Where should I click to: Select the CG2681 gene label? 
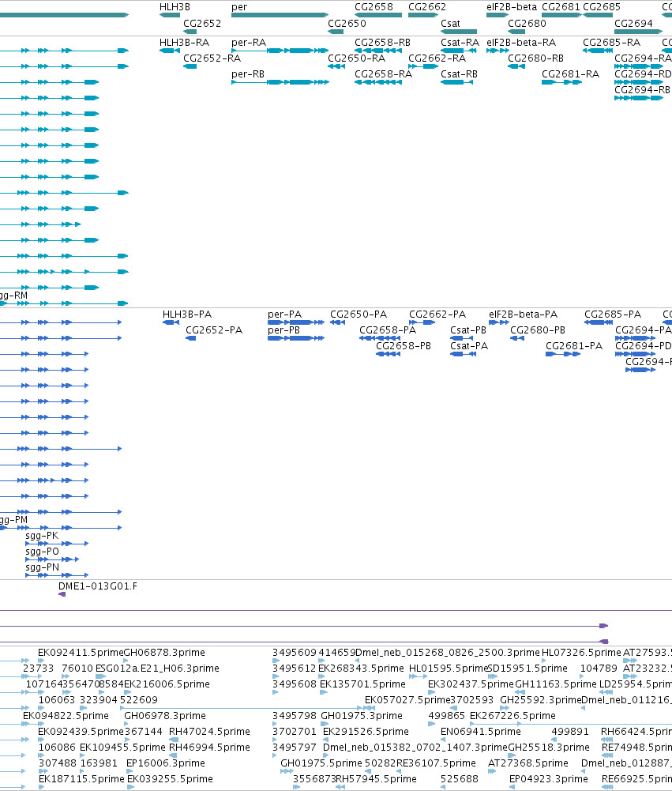561,7
